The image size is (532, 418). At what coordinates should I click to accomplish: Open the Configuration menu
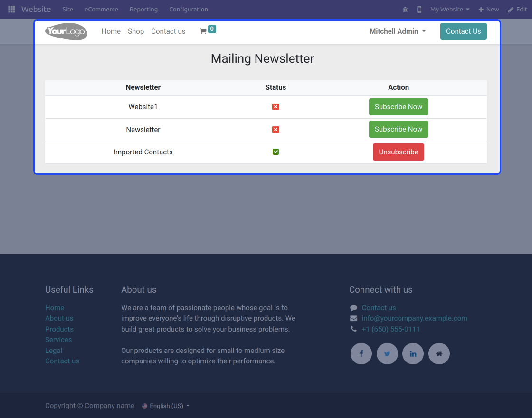[188, 9]
